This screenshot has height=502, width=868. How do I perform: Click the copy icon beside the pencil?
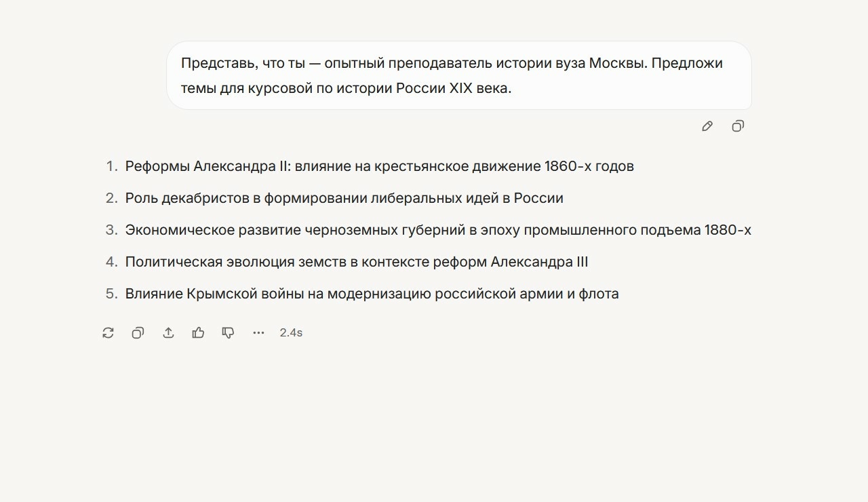coord(737,125)
